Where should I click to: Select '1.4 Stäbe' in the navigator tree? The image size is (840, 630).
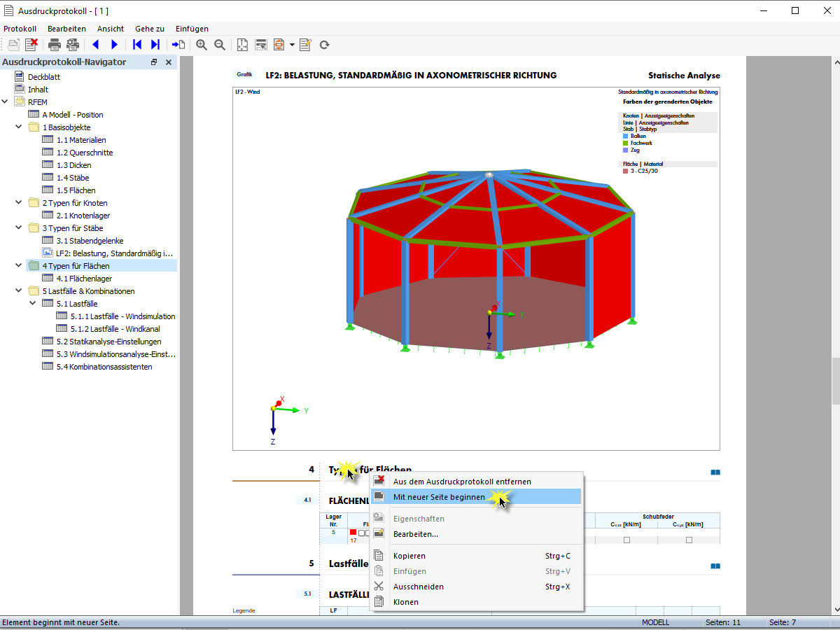point(73,178)
